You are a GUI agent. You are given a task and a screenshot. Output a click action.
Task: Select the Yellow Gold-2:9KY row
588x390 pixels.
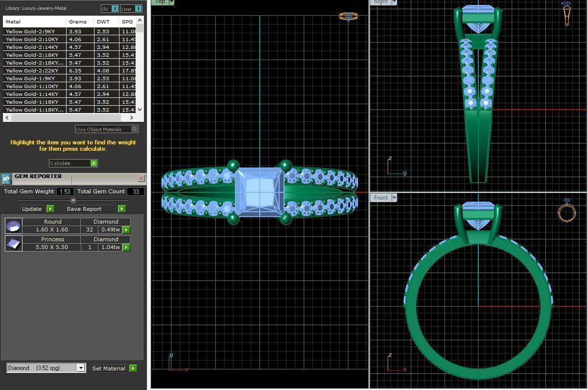click(71, 31)
